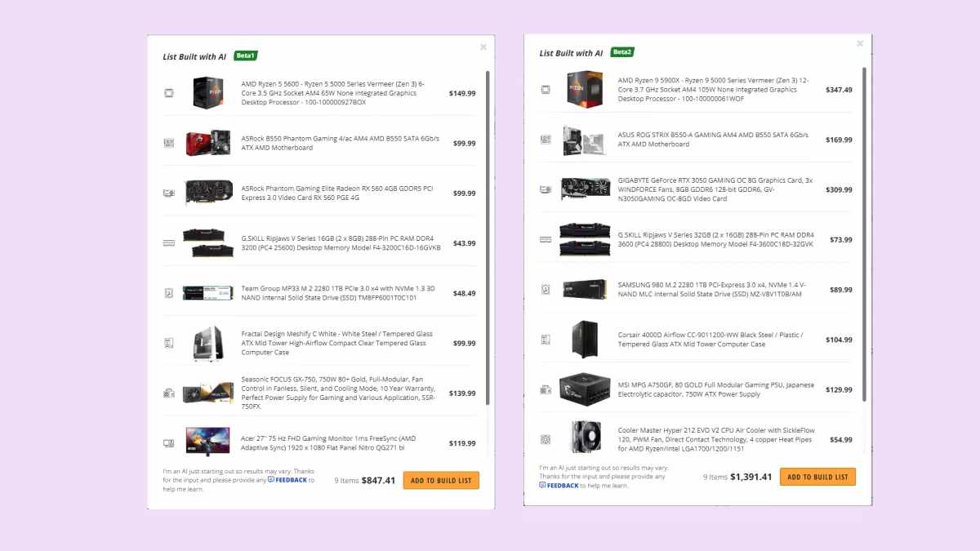980x551 pixels.
Task: Open Acer Nitro gaming monitor image
Action: (208, 442)
